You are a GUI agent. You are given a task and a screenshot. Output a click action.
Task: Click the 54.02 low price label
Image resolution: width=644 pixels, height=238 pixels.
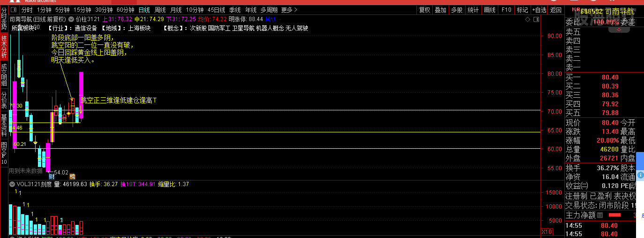click(x=61, y=173)
